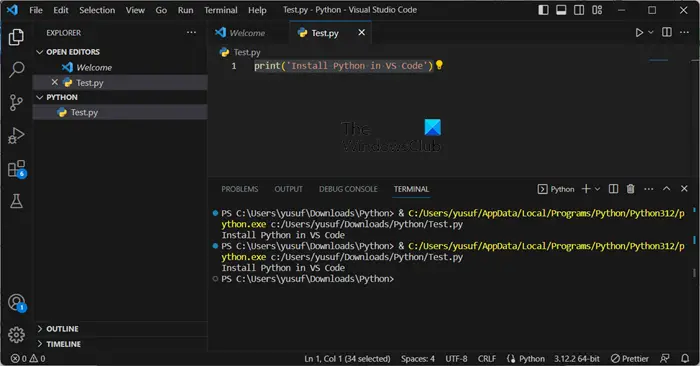This screenshot has height=366, width=700.
Task: Split the editor to the right
Action: [x=667, y=32]
